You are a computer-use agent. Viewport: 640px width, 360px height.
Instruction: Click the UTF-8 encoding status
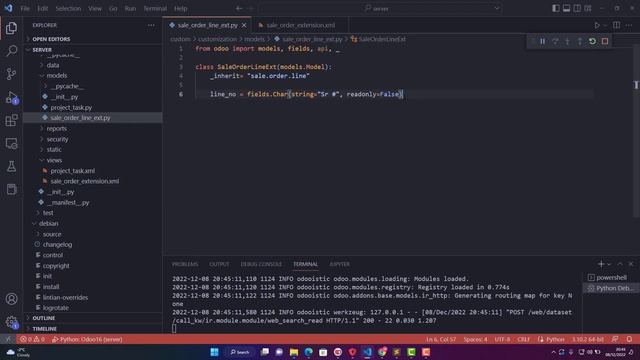pyautogui.click(x=502, y=339)
